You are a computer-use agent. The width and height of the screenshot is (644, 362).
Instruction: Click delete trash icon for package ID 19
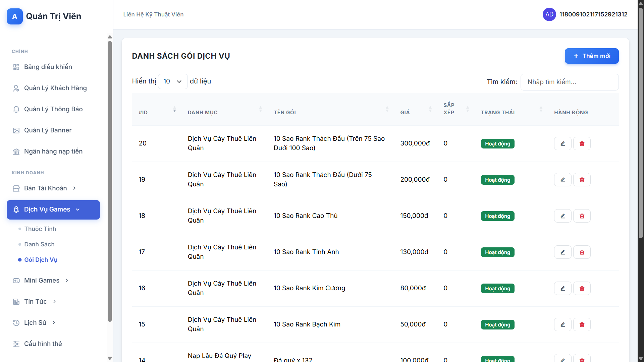[x=582, y=180]
